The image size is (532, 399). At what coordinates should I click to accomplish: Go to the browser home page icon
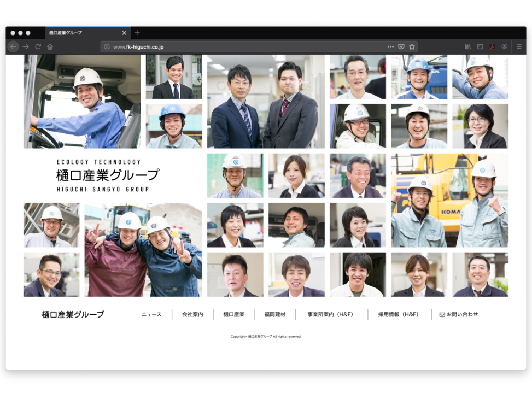(x=50, y=47)
